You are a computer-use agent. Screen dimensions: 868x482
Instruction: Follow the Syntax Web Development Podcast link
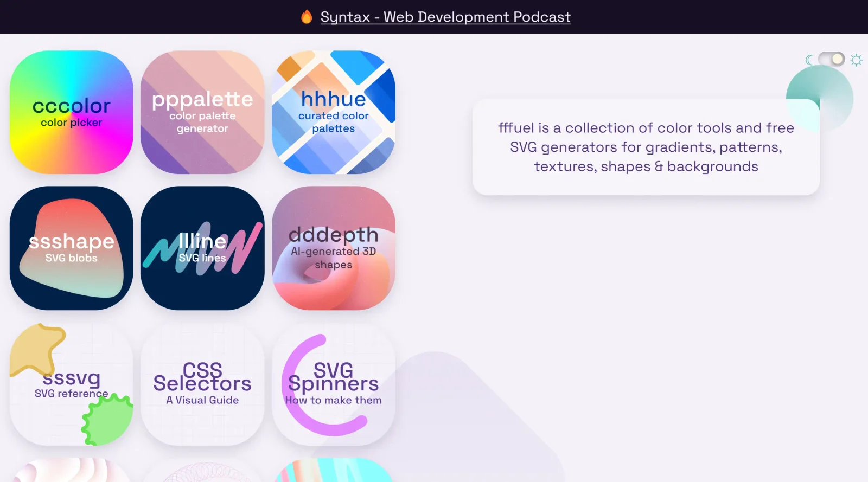pyautogui.click(x=445, y=17)
